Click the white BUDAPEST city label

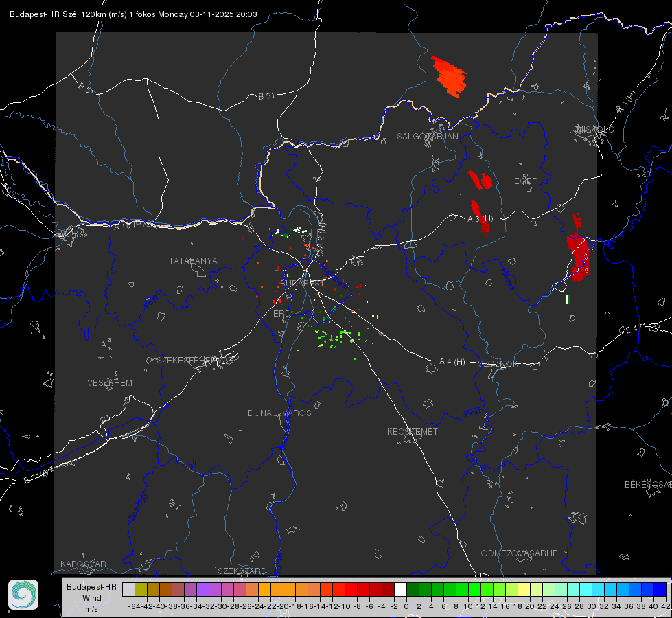(x=302, y=284)
